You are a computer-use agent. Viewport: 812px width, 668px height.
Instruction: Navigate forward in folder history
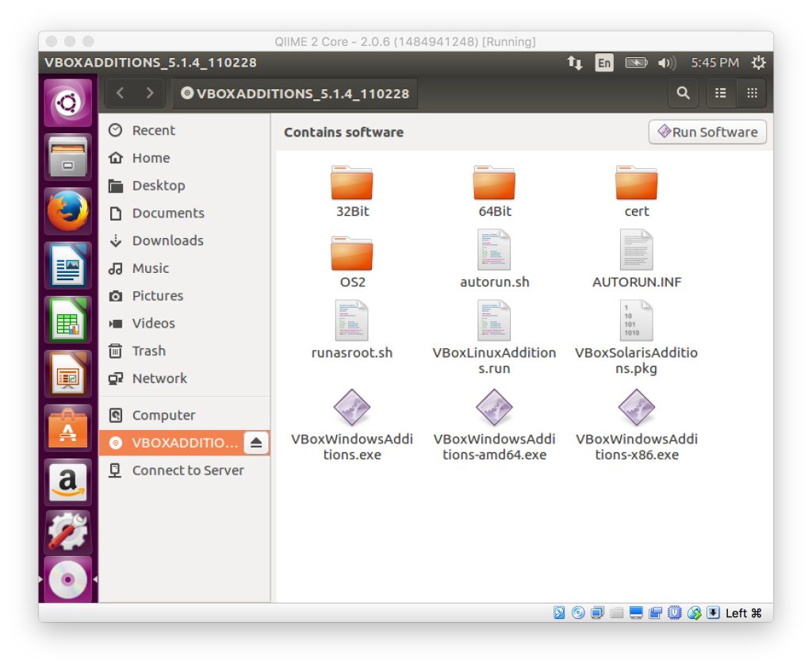pyautogui.click(x=149, y=94)
